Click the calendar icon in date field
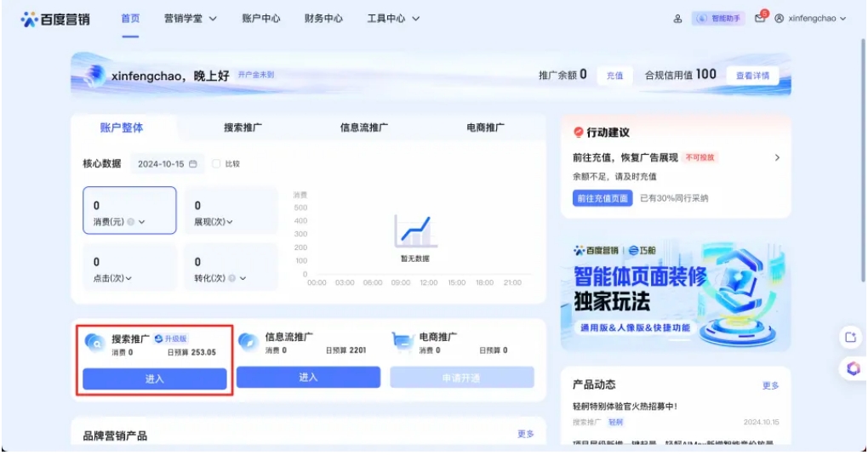This screenshot has height=455, width=868. pos(193,164)
